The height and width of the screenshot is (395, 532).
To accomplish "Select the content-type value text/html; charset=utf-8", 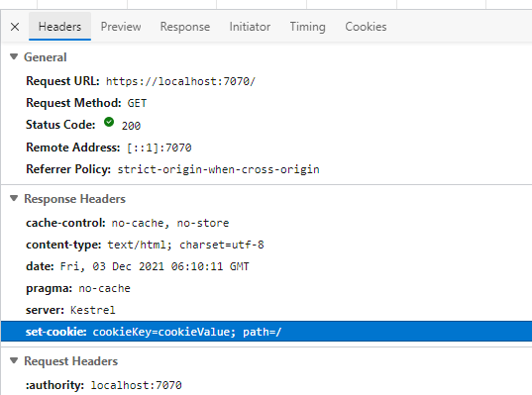I will point(185,245).
